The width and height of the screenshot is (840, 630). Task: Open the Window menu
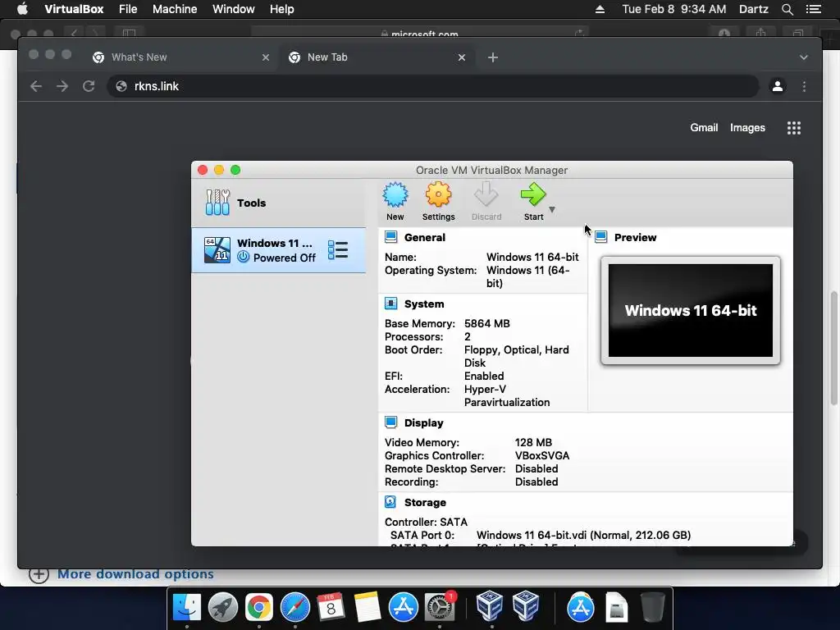coord(234,9)
